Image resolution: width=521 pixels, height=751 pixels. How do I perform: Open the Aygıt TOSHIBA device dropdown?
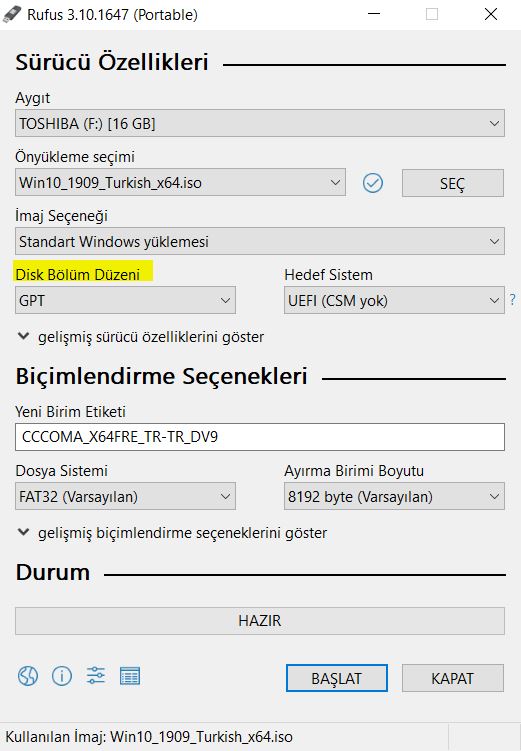pos(260,124)
